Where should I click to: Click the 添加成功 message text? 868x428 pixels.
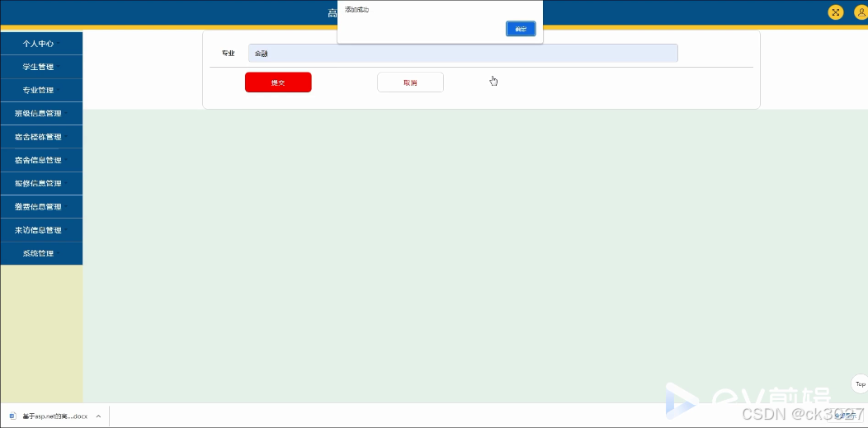pos(356,10)
